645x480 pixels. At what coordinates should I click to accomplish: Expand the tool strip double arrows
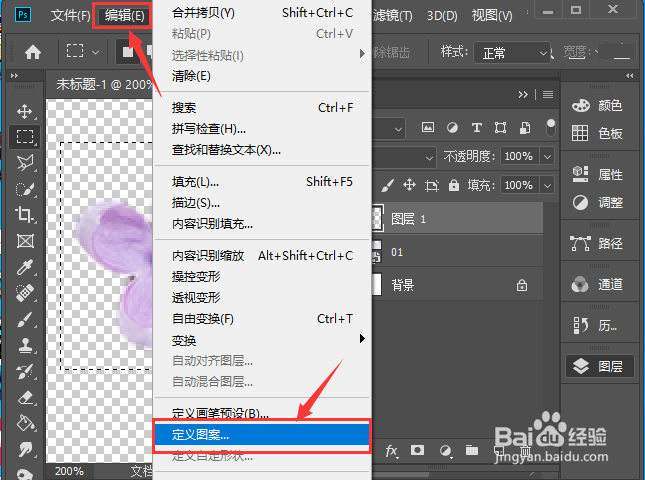coord(14,76)
